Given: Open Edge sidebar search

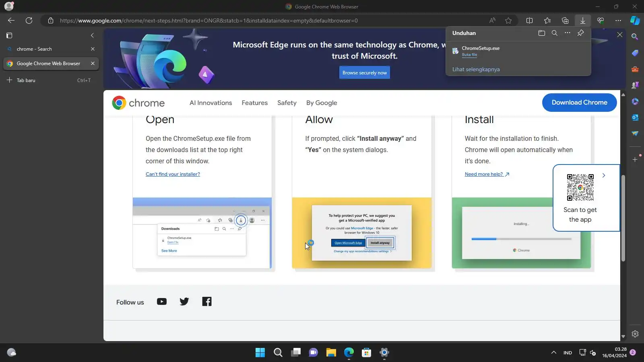Looking at the screenshot, I should tap(635, 37).
